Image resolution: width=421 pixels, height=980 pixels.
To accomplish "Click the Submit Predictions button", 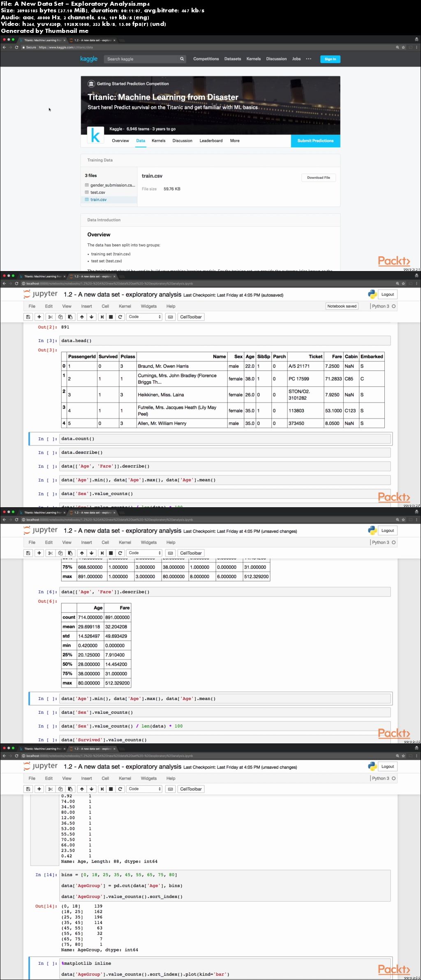I will click(x=315, y=140).
